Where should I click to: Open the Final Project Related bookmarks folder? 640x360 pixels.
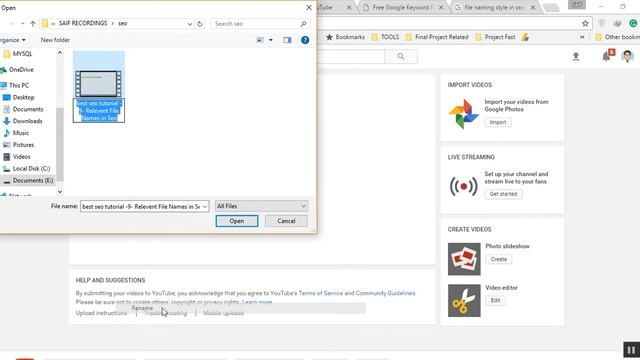437,37
